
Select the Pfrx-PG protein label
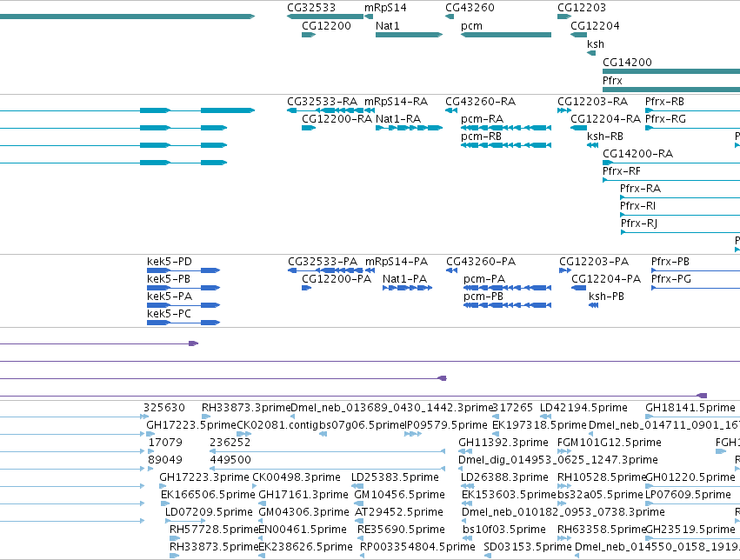[671, 279]
